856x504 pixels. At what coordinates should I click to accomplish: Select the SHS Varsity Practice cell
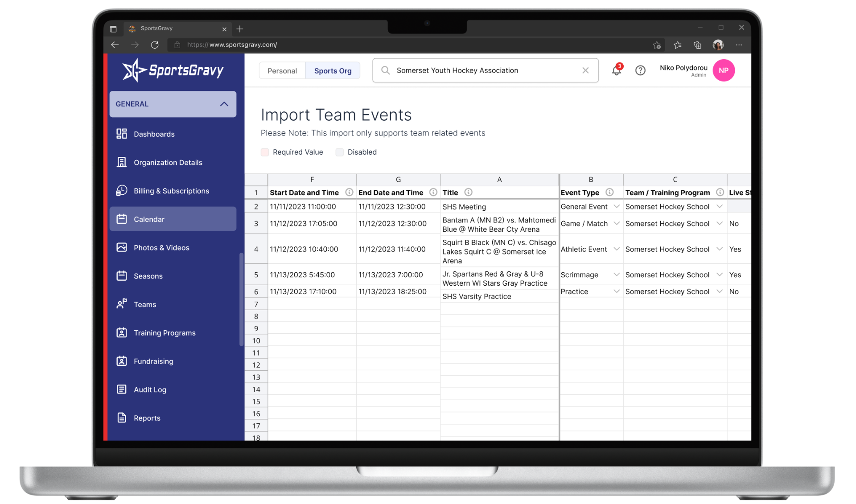(499, 296)
